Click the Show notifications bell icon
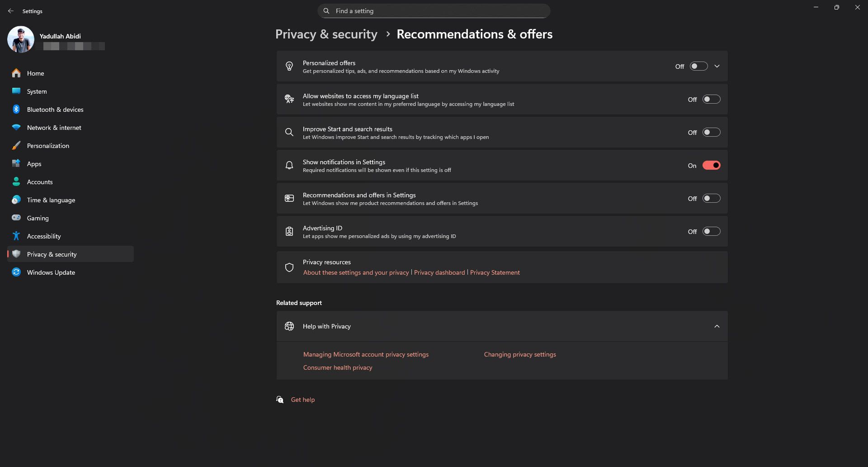The image size is (868, 467). [289, 165]
